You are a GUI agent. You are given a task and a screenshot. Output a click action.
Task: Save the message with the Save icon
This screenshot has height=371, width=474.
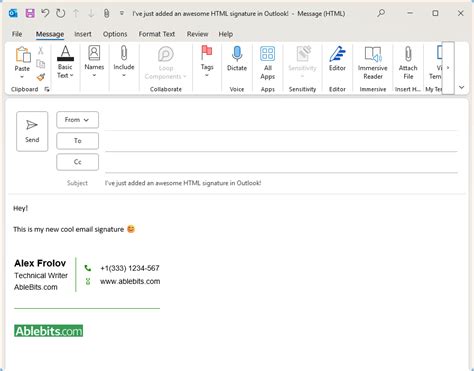click(x=30, y=13)
